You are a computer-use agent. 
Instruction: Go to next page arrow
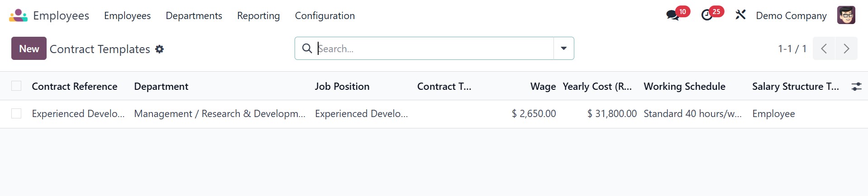pos(846,49)
